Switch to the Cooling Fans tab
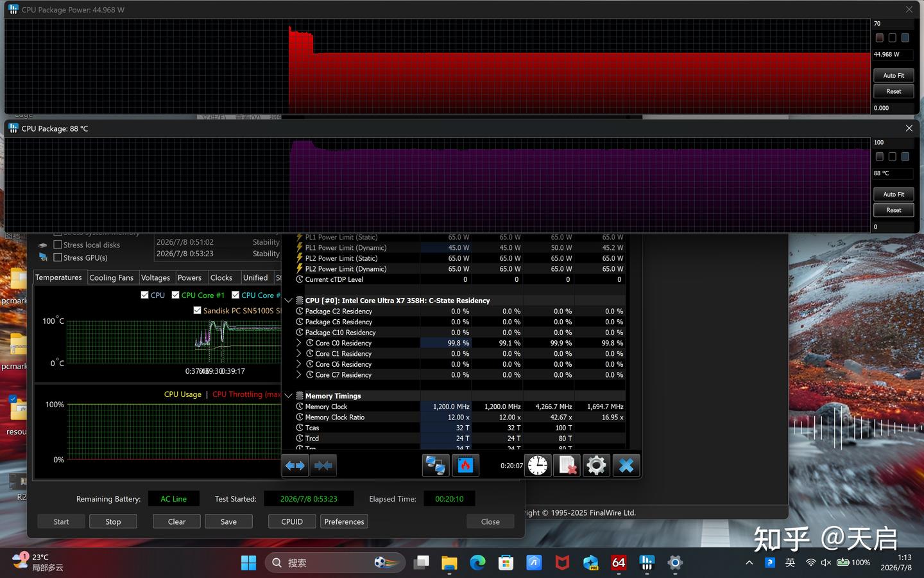Screen dimensions: 924x578 [x=111, y=277]
